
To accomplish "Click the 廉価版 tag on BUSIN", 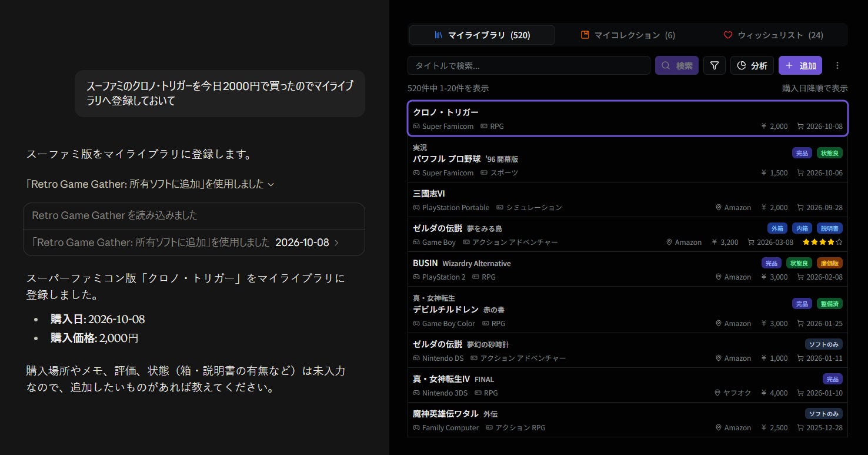I will coord(829,263).
